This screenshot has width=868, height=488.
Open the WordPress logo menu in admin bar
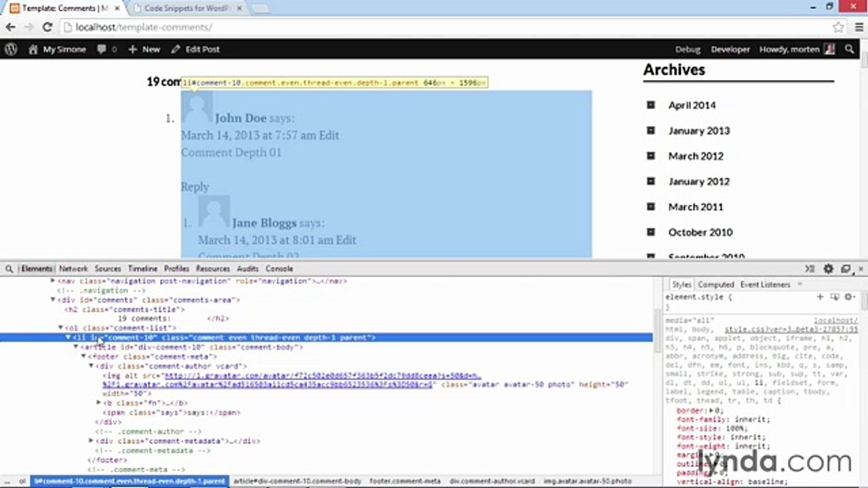11,49
